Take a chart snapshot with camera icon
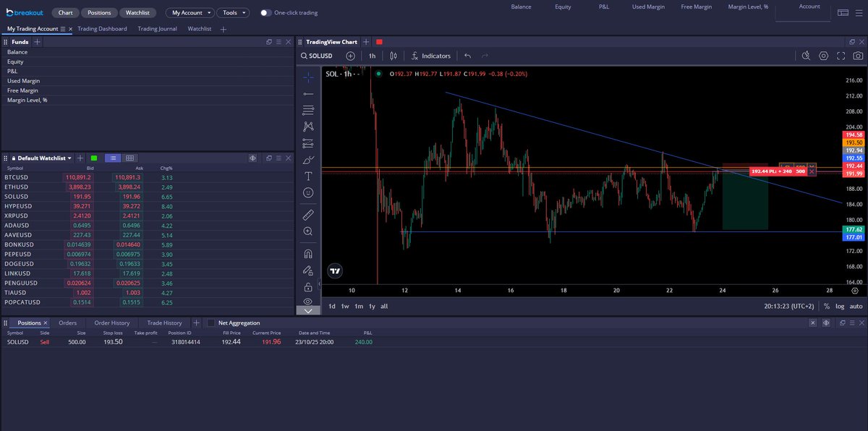The image size is (868, 431). click(858, 56)
